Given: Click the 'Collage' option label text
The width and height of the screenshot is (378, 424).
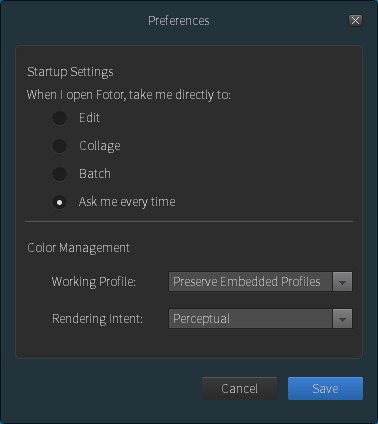Looking at the screenshot, I should click(x=100, y=146).
